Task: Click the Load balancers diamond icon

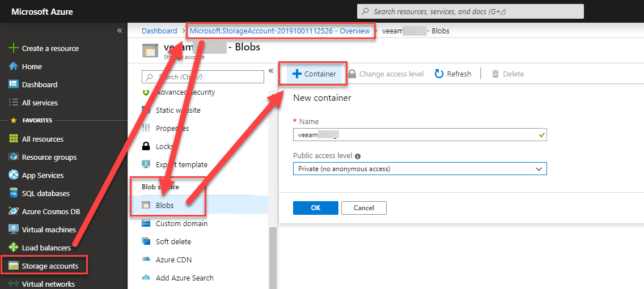Action: [14, 248]
